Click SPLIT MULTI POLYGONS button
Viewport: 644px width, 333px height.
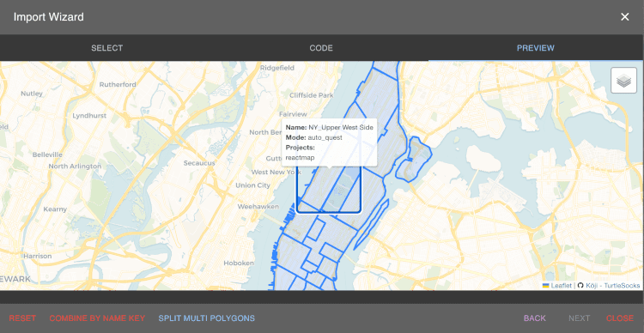coord(207,318)
